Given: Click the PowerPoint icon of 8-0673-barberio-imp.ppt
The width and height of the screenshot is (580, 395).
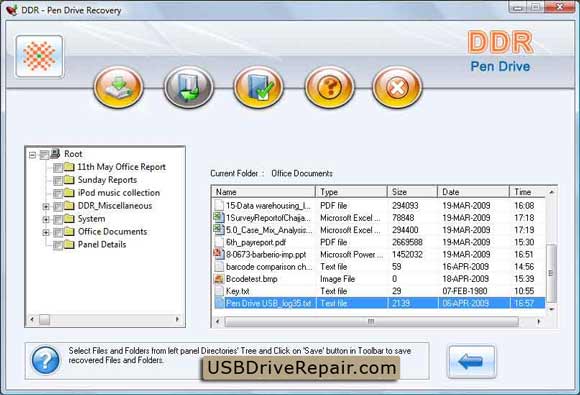Looking at the screenshot, I should click(219, 254).
